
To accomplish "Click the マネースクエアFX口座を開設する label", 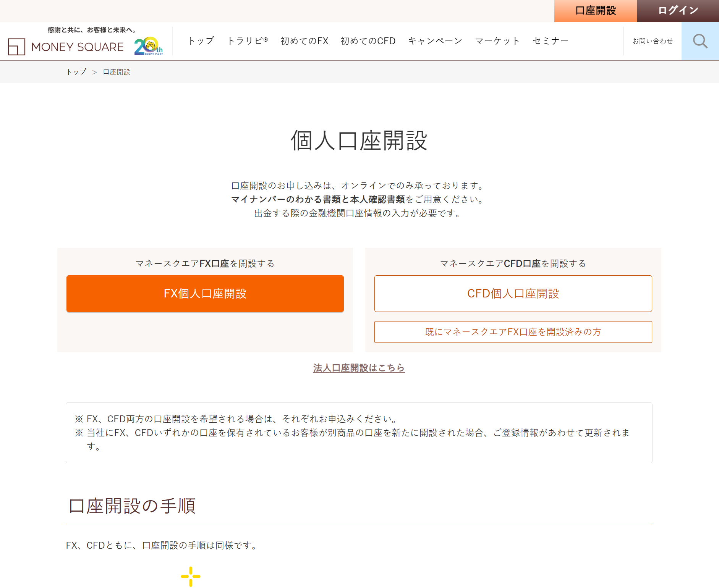I will 205,263.
